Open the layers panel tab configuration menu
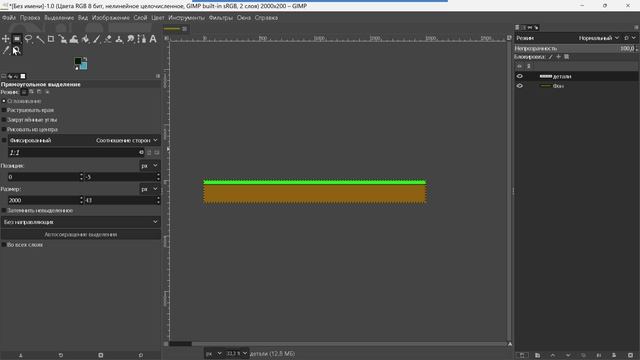The height and width of the screenshot is (360, 640). [636, 27]
